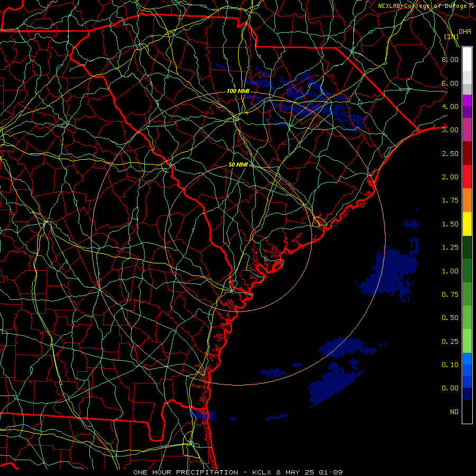Click the 8.00 legend value

[450, 59]
